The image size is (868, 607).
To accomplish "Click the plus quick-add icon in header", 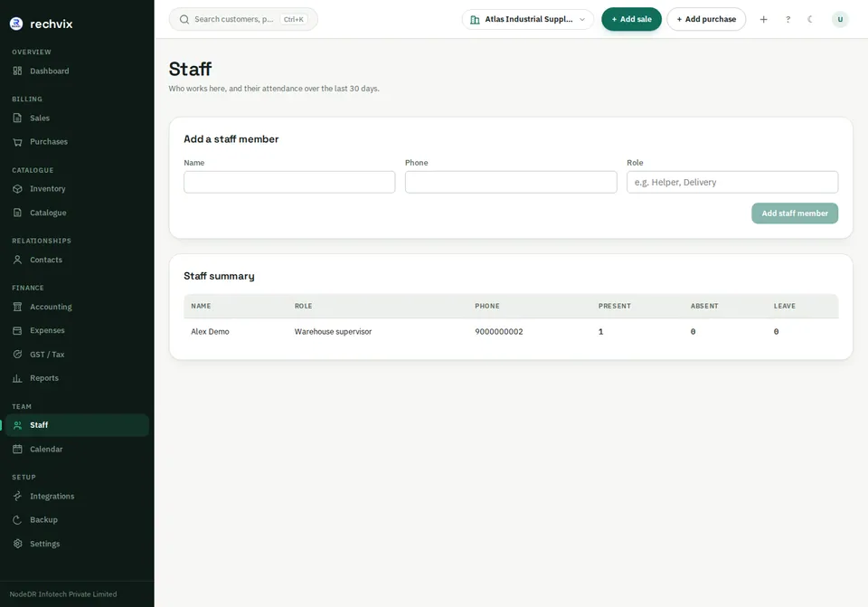I will pyautogui.click(x=763, y=19).
